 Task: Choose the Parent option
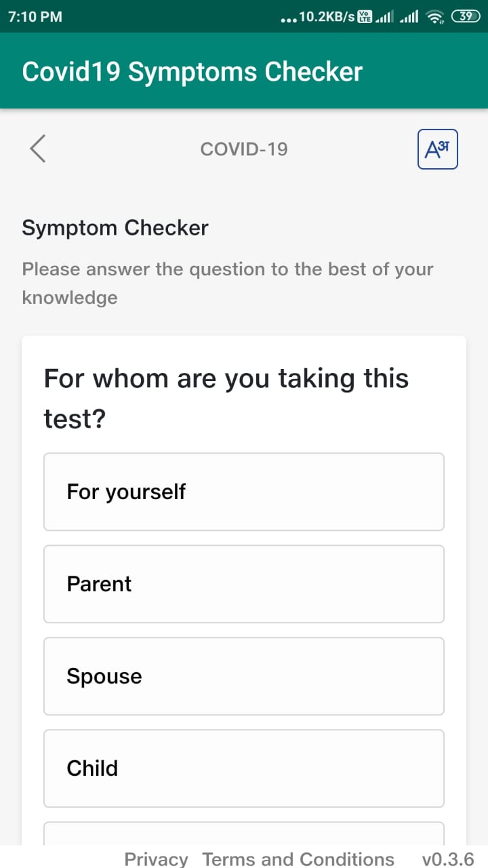244,584
